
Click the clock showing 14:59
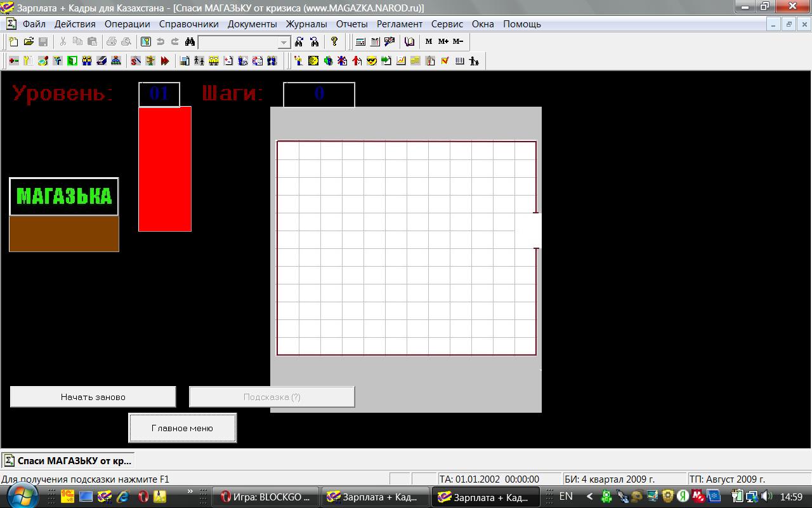[x=791, y=497]
